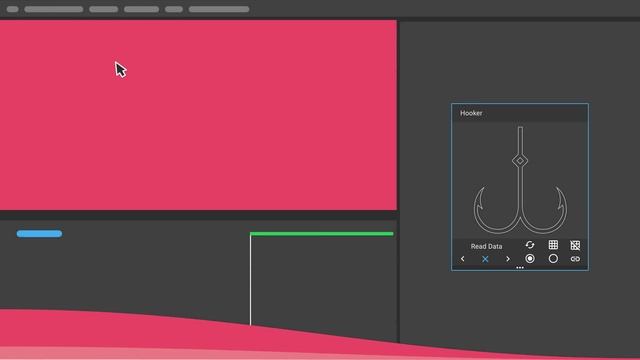Select the green bar in the timeline
The image size is (640, 360).
point(322,234)
